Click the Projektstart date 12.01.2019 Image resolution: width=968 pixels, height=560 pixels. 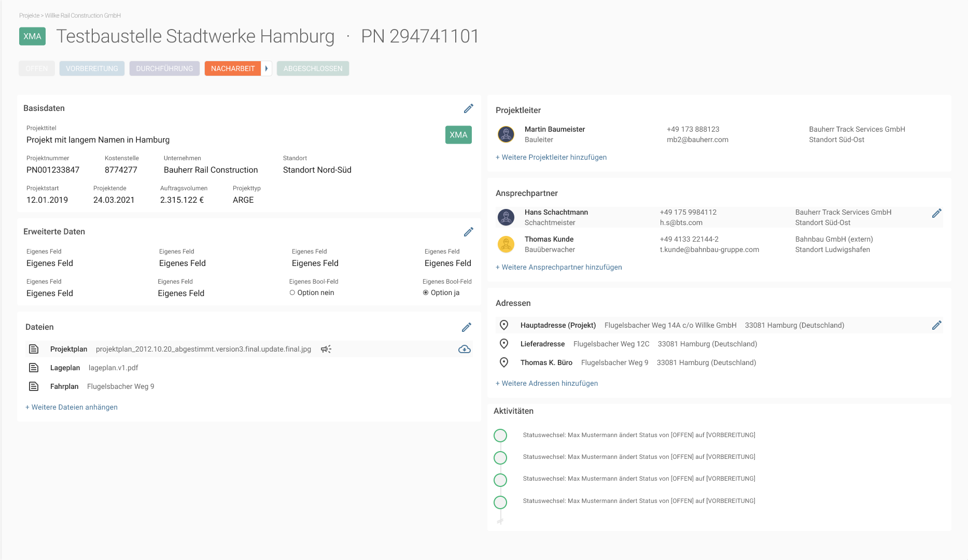coord(47,200)
